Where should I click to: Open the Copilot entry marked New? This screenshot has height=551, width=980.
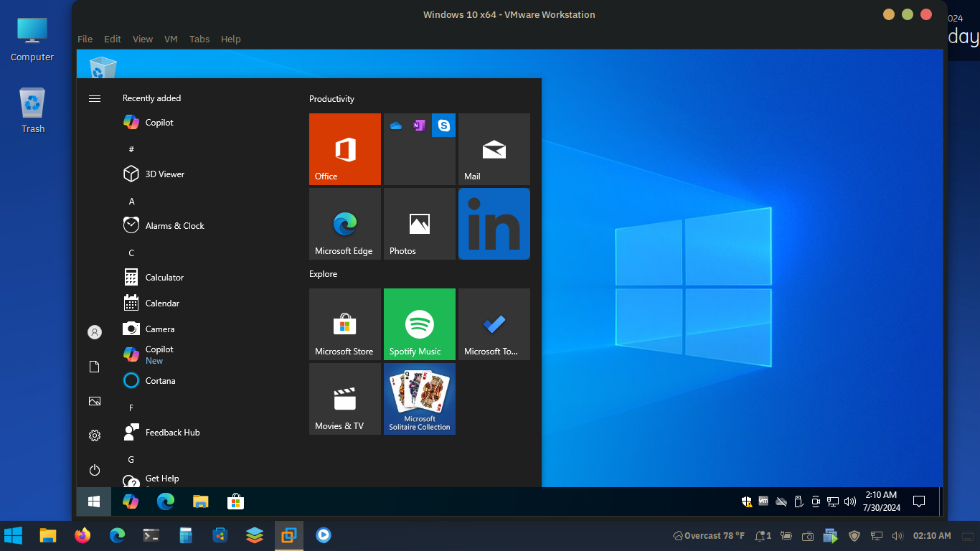pos(207,355)
